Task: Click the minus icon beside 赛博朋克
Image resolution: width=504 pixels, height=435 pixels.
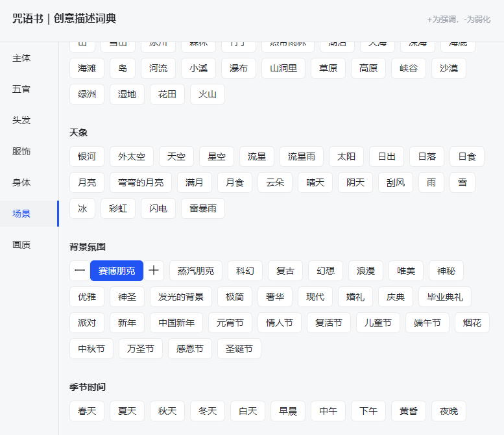Action: click(x=80, y=271)
